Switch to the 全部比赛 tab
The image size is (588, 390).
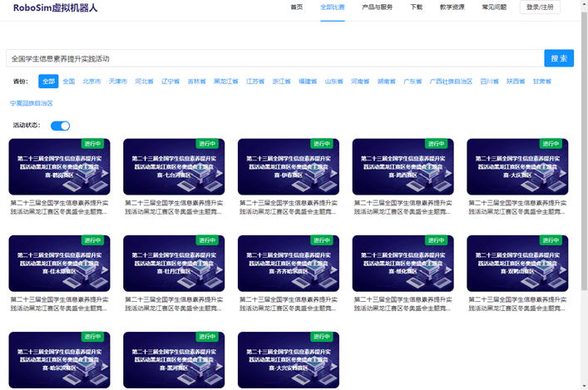[332, 7]
